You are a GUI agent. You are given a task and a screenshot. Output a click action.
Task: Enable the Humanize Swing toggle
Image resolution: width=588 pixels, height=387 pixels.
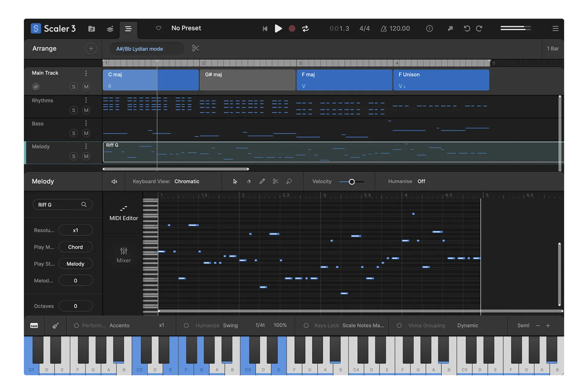click(x=186, y=326)
